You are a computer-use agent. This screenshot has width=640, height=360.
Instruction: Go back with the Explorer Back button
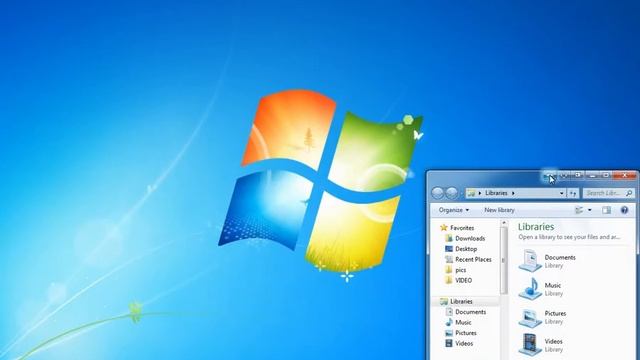coord(438,193)
